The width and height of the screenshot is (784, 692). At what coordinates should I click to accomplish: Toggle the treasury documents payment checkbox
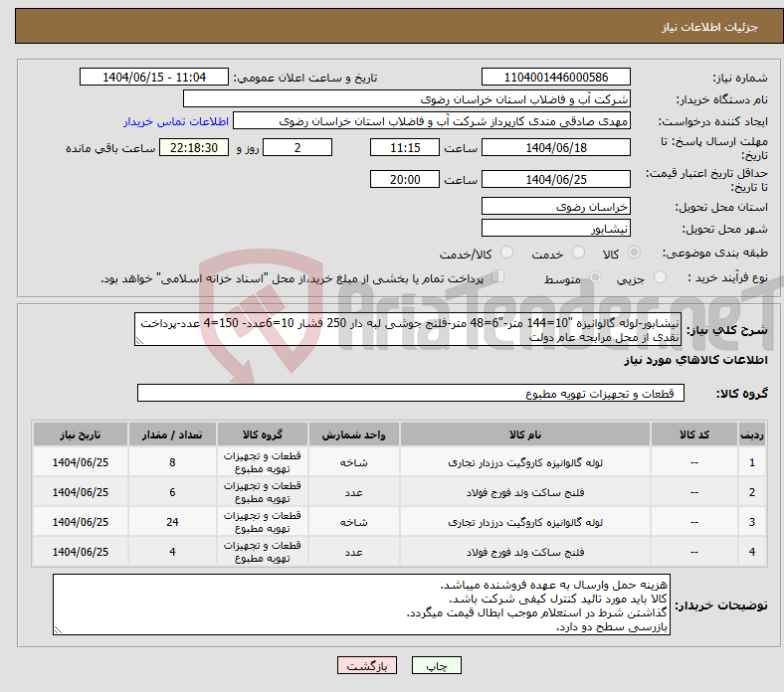499,278
